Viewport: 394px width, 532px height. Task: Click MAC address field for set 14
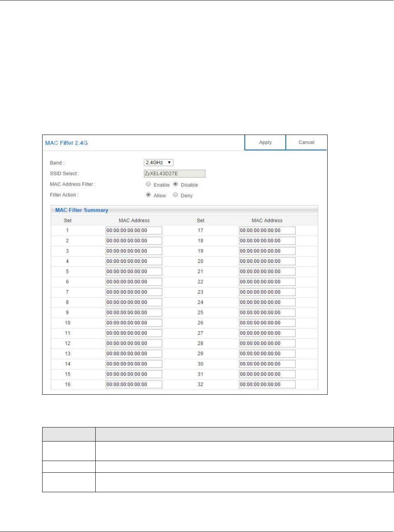[134, 364]
